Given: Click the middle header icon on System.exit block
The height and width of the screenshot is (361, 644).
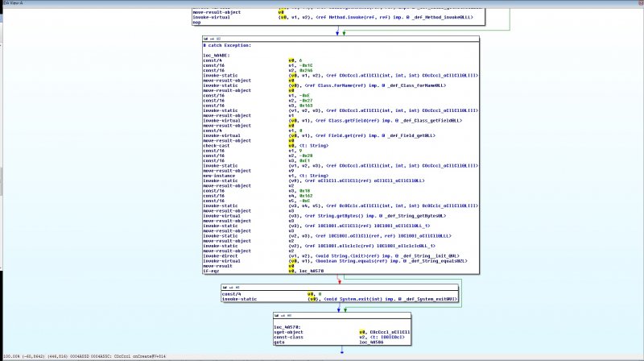Looking at the screenshot, I should (231, 288).
